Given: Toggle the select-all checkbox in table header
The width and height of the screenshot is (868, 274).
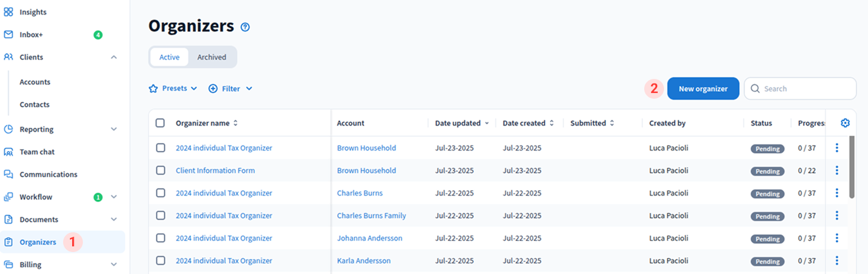Looking at the screenshot, I should tap(160, 123).
